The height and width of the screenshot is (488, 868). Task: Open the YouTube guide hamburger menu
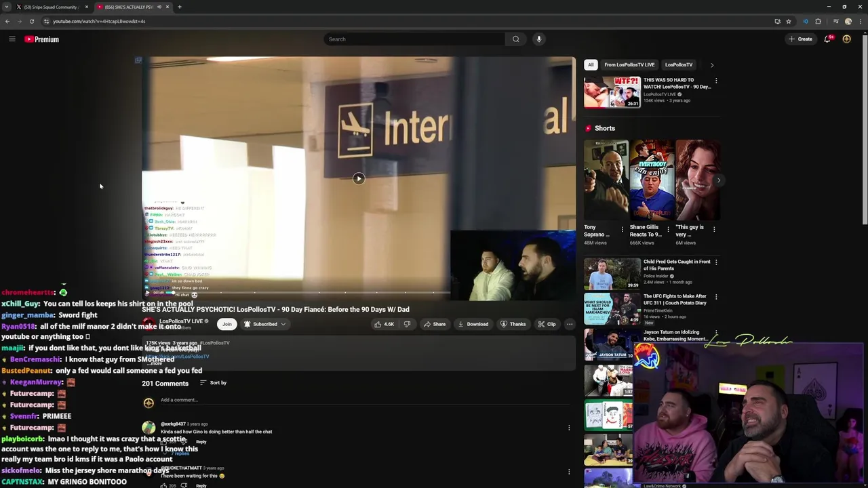coord(12,39)
